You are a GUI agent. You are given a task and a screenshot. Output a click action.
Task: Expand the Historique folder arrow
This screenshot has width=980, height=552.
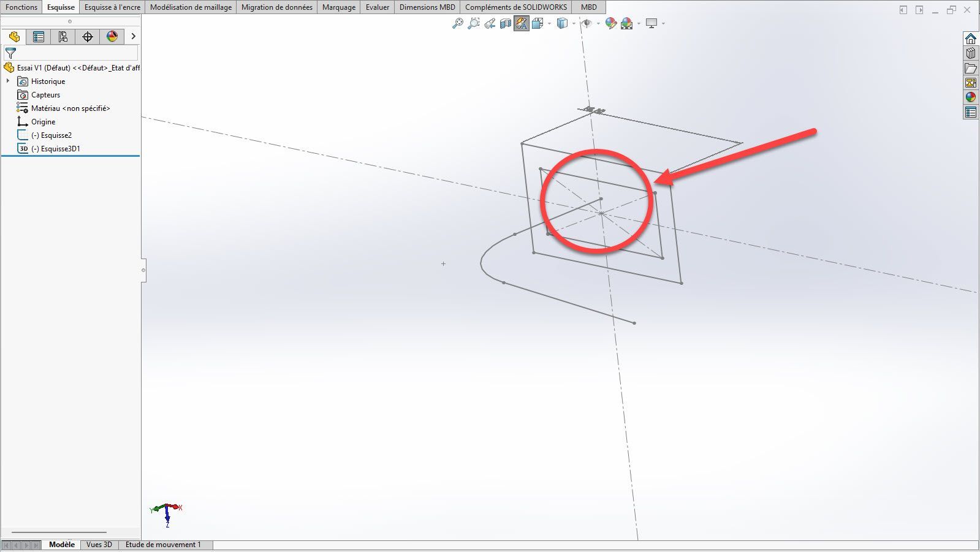[x=8, y=81]
